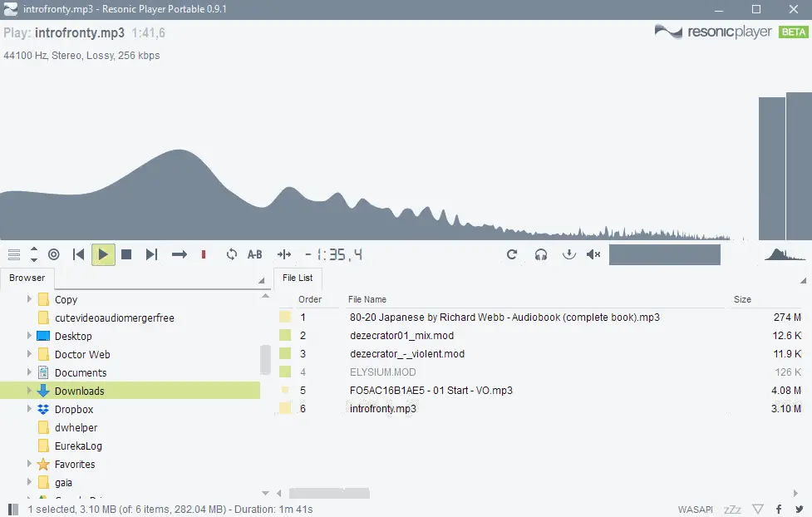This screenshot has height=517, width=812.
Task: Sort by the Size column header
Action: [742, 299]
